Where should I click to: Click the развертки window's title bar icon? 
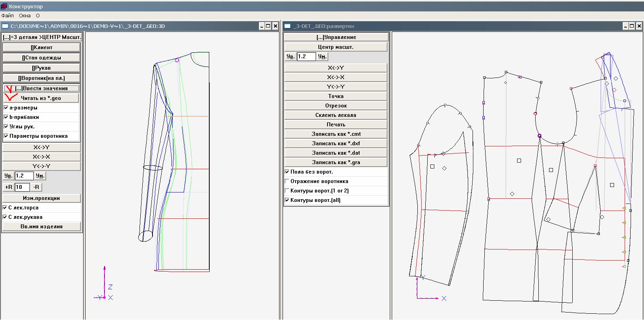pyautogui.click(x=287, y=26)
